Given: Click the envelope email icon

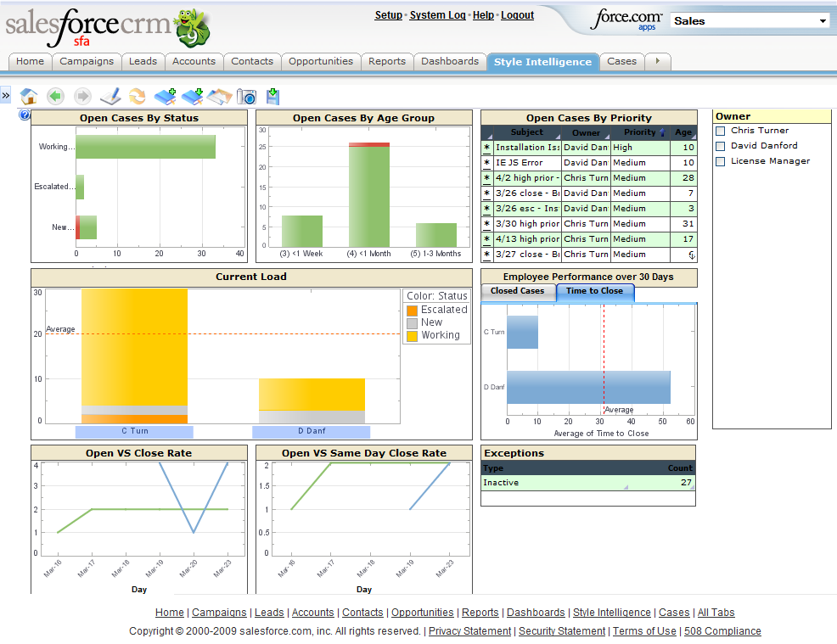Looking at the screenshot, I should [219, 97].
